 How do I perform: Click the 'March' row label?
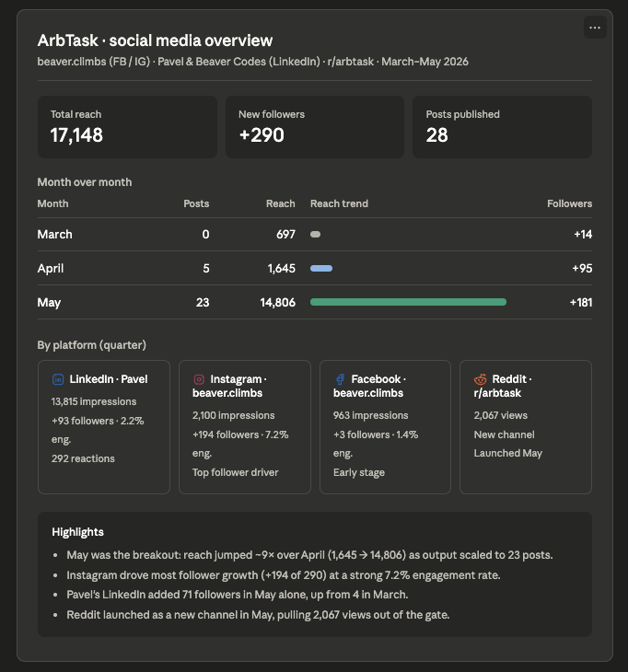(55, 235)
